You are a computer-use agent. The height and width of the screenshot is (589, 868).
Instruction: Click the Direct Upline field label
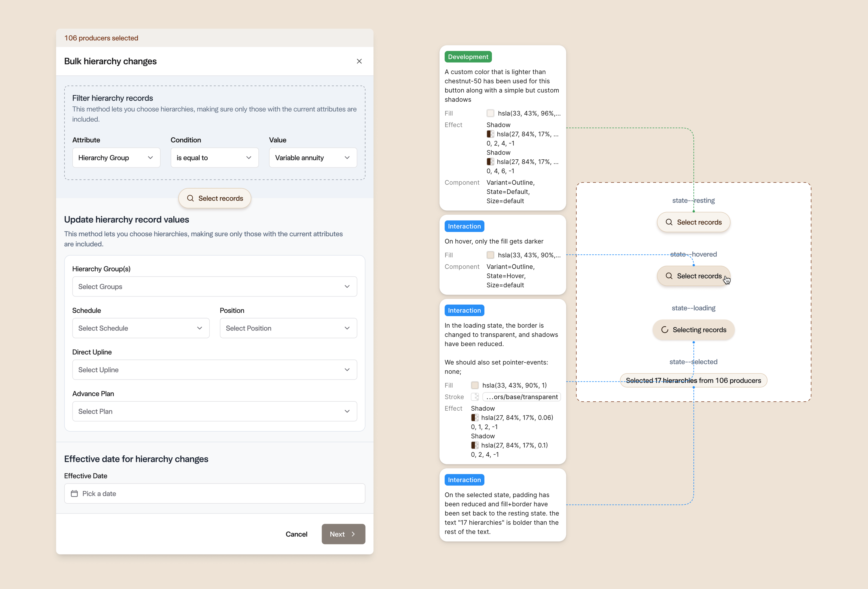tap(92, 352)
